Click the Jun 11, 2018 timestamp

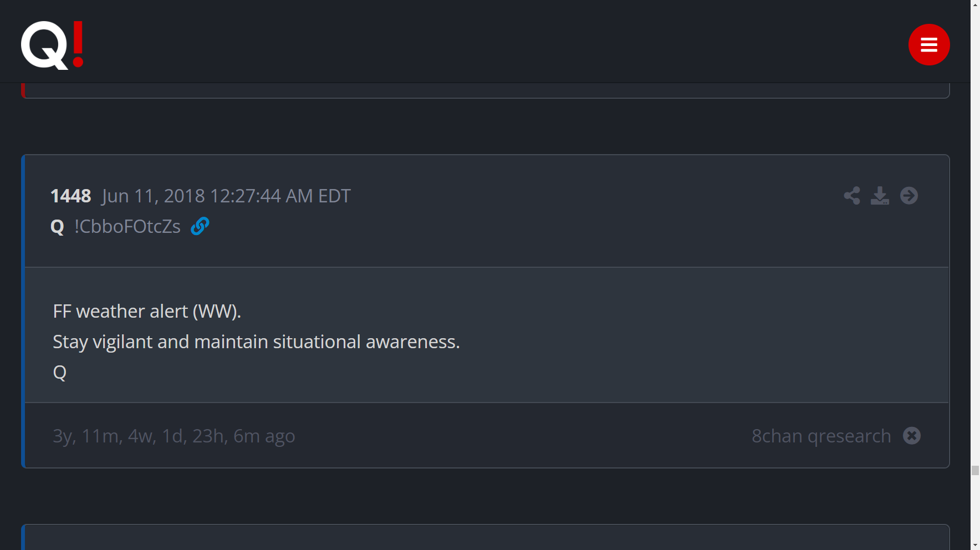click(x=226, y=196)
